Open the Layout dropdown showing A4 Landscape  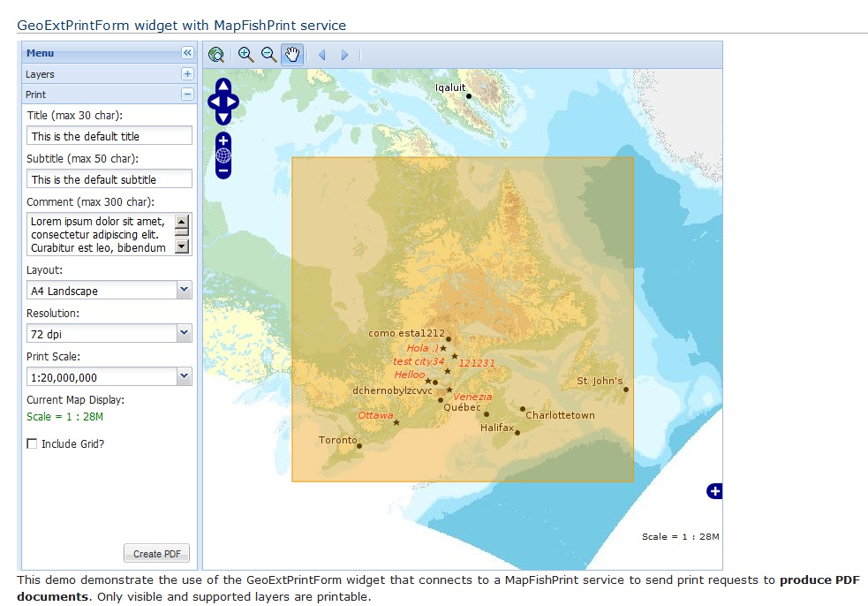(x=184, y=290)
